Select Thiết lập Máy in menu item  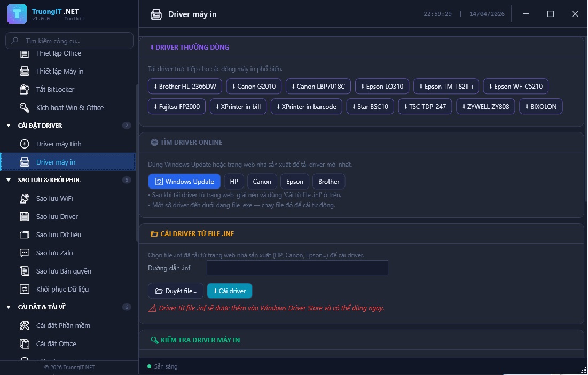click(60, 71)
